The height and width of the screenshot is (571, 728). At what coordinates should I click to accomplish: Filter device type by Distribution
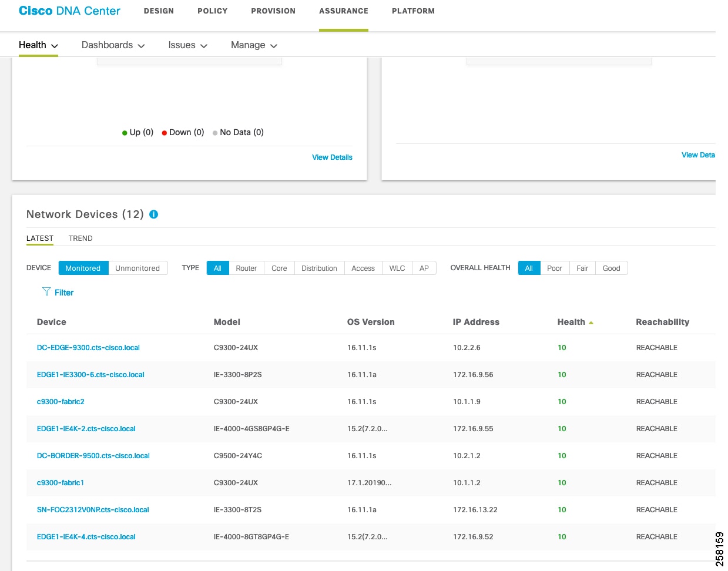click(319, 268)
